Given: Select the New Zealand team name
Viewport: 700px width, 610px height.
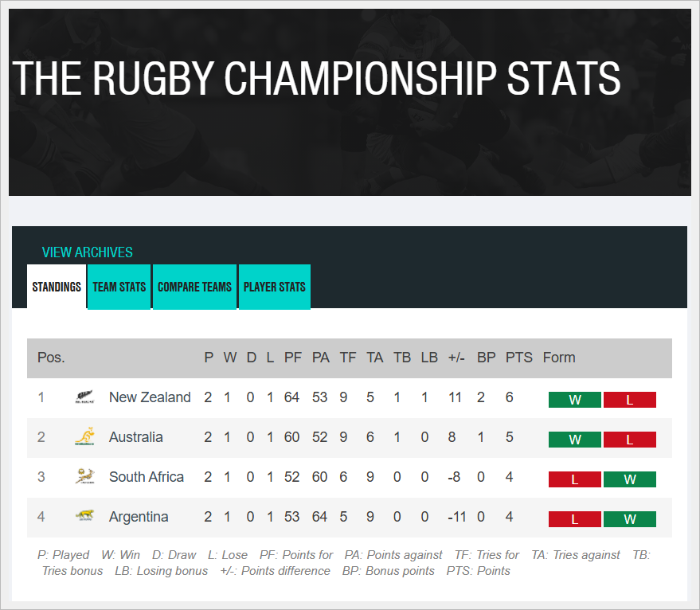Looking at the screenshot, I should click(150, 397).
